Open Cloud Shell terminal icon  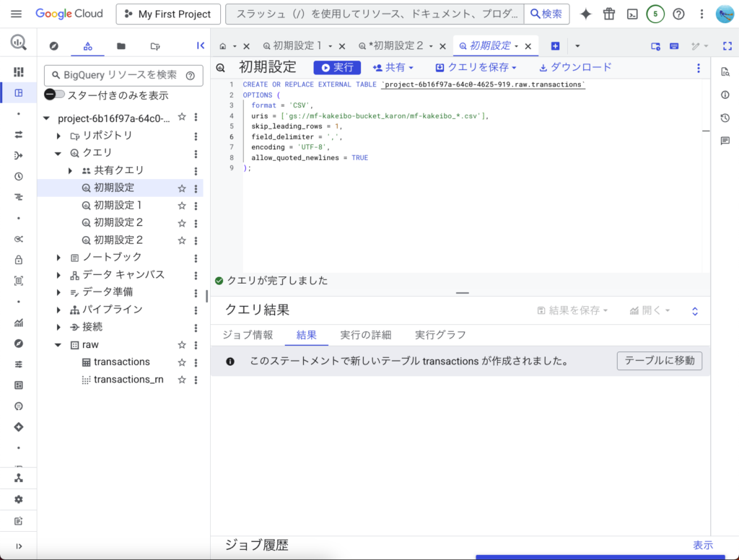coord(632,14)
